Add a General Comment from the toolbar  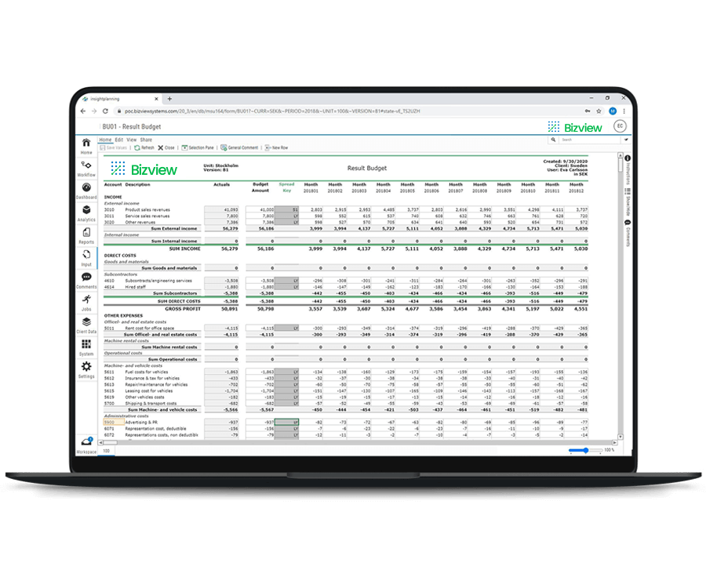click(240, 147)
